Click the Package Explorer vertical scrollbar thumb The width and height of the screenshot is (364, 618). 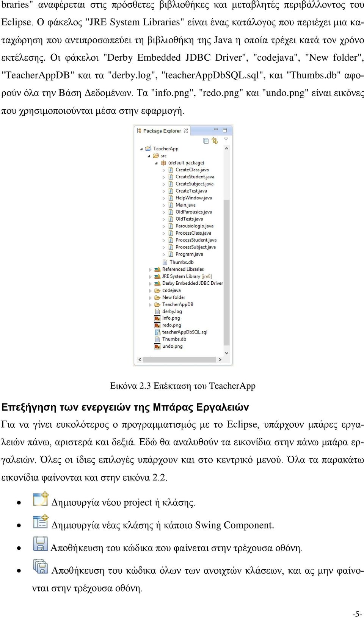point(227,272)
